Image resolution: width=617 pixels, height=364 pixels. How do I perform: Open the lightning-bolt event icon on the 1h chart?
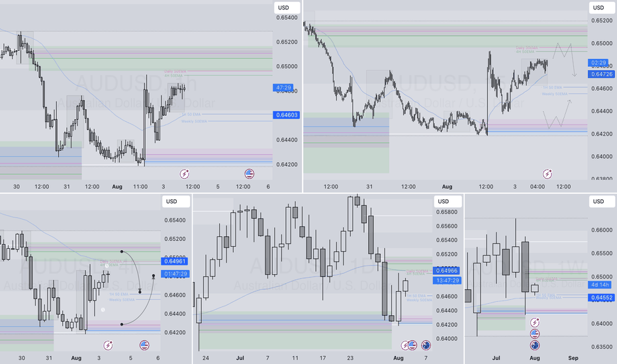pyautogui.click(x=185, y=173)
